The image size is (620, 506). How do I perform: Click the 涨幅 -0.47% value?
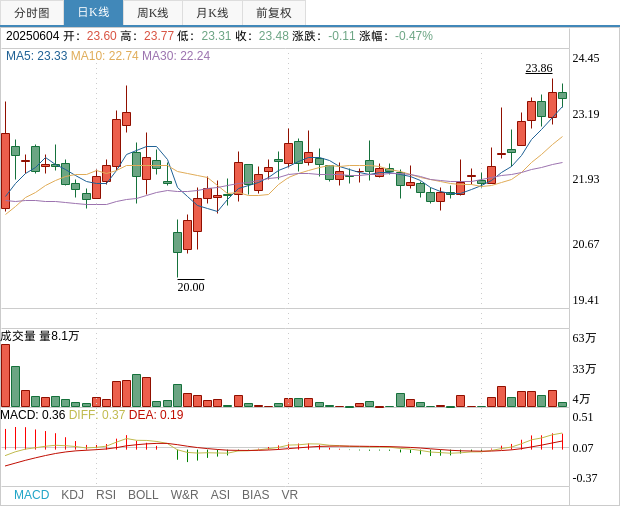(x=414, y=36)
